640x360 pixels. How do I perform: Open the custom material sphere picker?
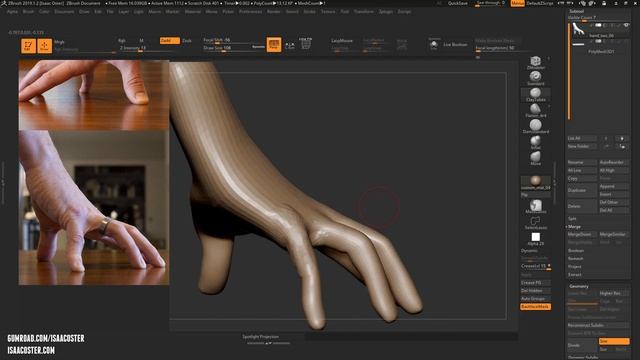536,182
